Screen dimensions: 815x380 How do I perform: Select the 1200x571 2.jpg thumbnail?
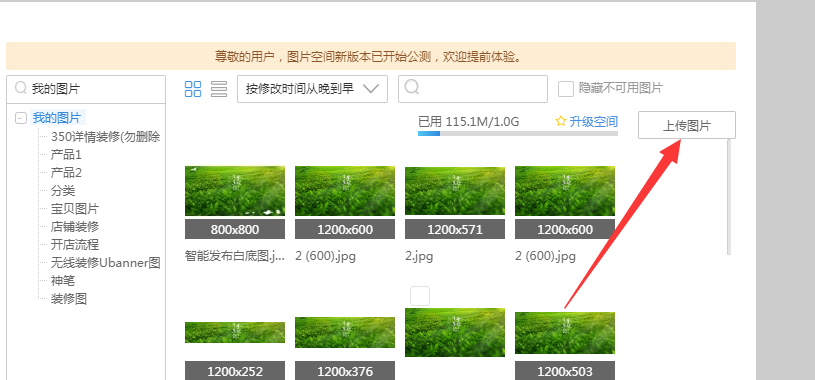click(455, 191)
